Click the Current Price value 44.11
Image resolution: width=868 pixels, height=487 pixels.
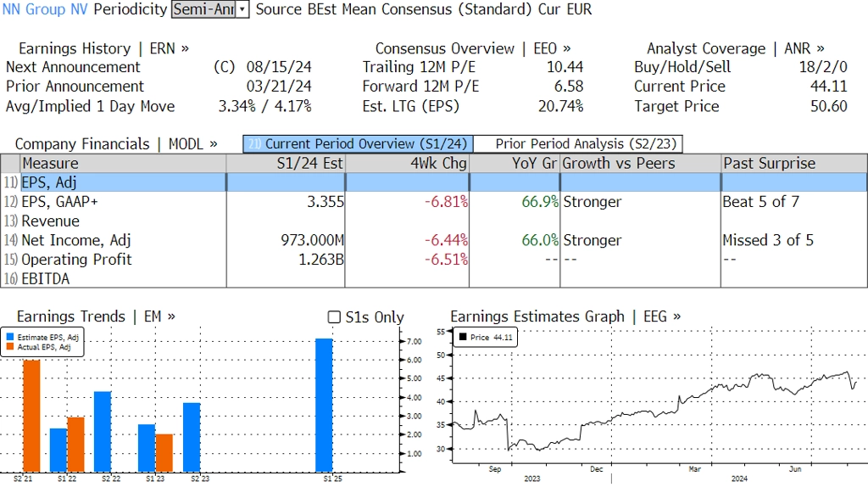(x=829, y=87)
